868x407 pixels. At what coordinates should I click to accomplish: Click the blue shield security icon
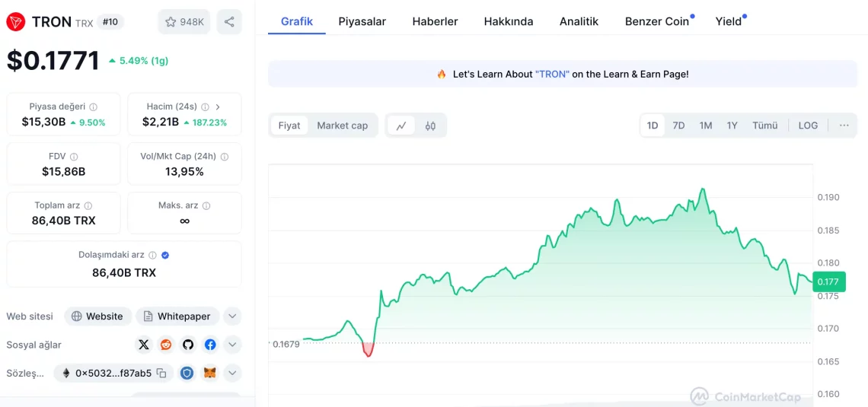click(x=187, y=374)
